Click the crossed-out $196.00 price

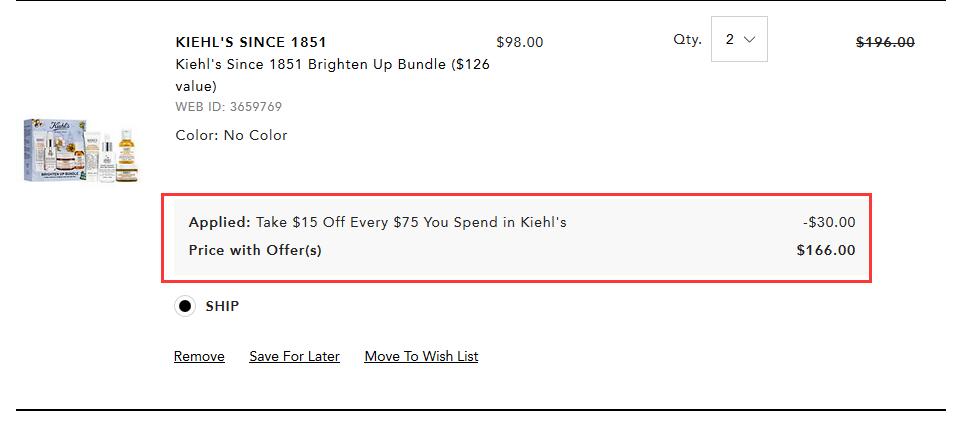(x=885, y=42)
